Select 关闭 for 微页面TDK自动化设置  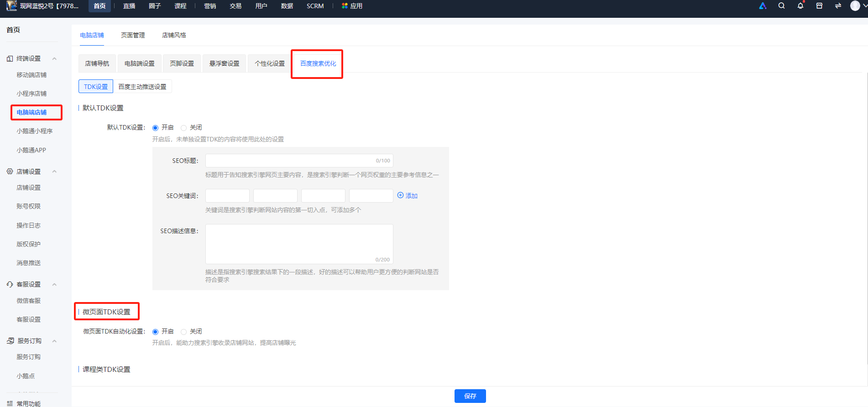[183, 332]
